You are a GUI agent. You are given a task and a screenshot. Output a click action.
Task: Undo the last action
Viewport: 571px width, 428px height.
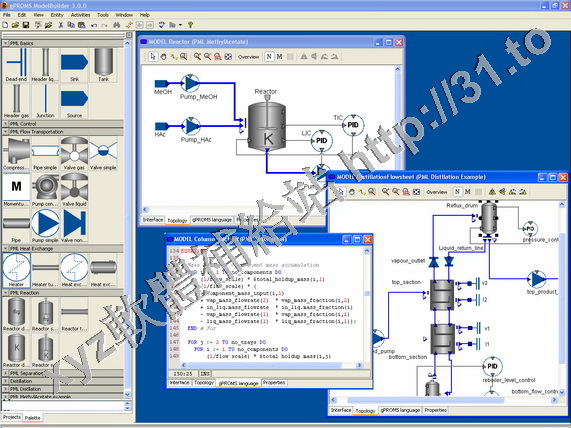pyautogui.click(x=94, y=25)
